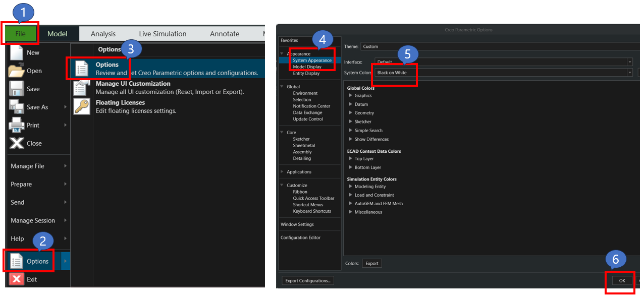The height and width of the screenshot is (298, 644).
Task: Select Selection in options tree
Action: point(302,100)
